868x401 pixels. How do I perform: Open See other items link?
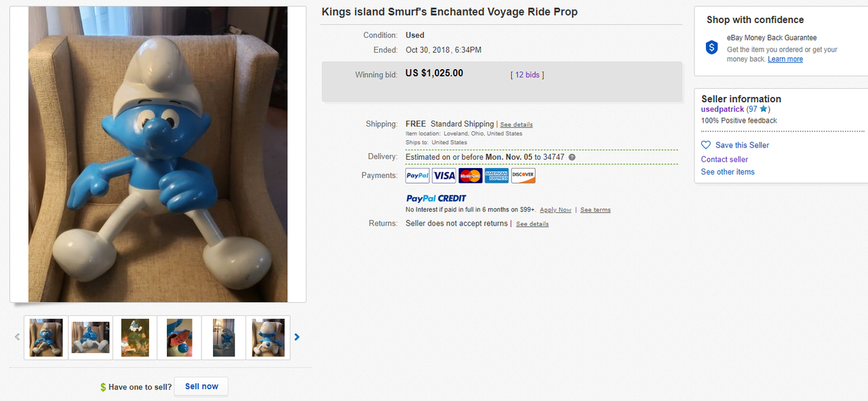[728, 172]
